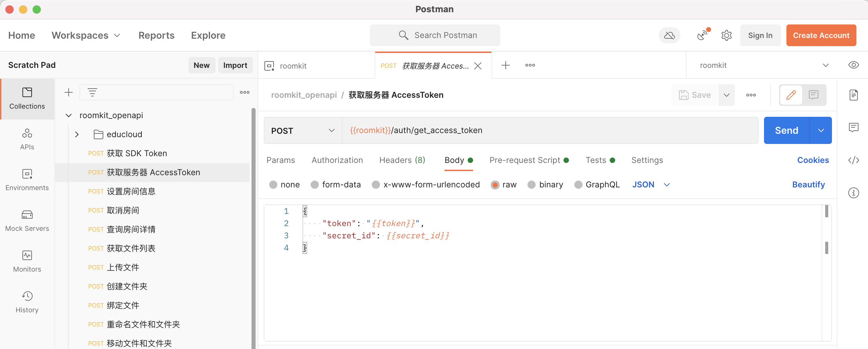Open the Authorization tab

coord(337,160)
